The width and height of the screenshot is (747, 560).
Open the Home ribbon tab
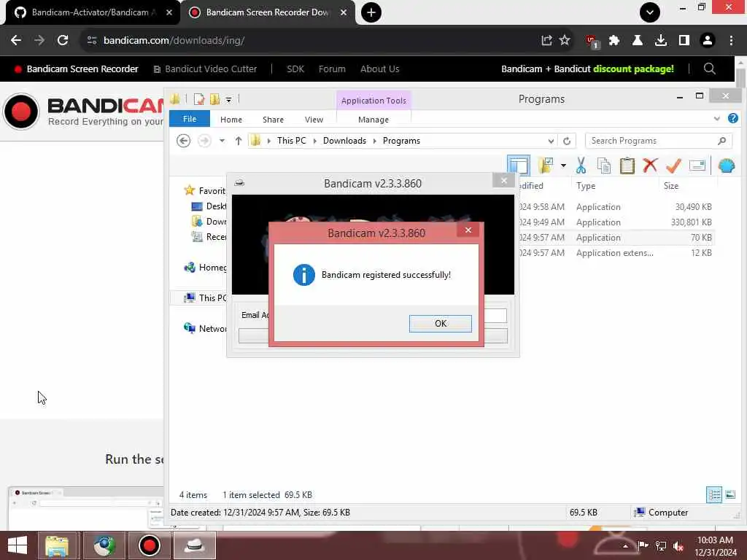pyautogui.click(x=231, y=120)
